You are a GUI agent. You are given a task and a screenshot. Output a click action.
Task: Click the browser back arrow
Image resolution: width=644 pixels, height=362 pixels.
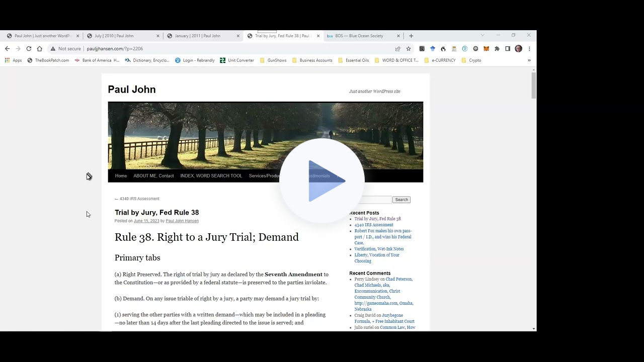[7, 49]
